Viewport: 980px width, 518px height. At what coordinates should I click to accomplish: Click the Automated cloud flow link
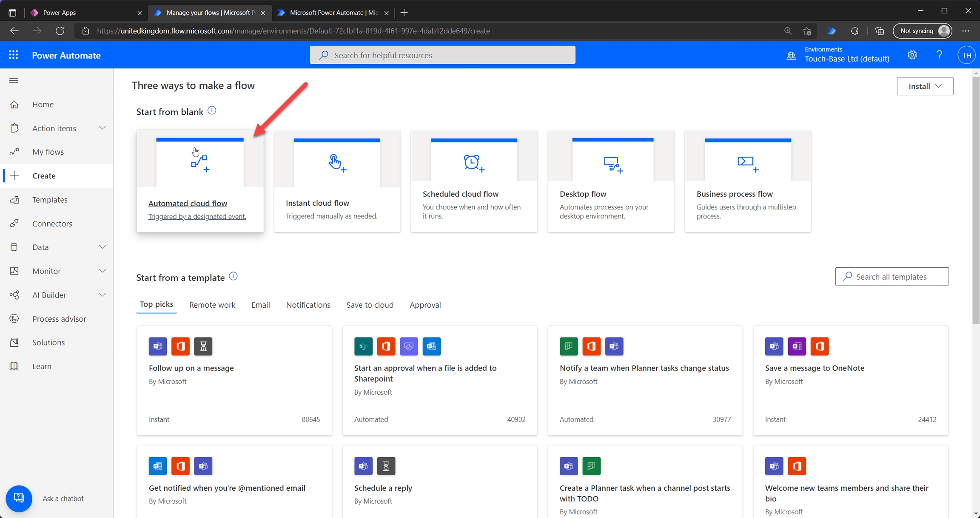point(188,203)
